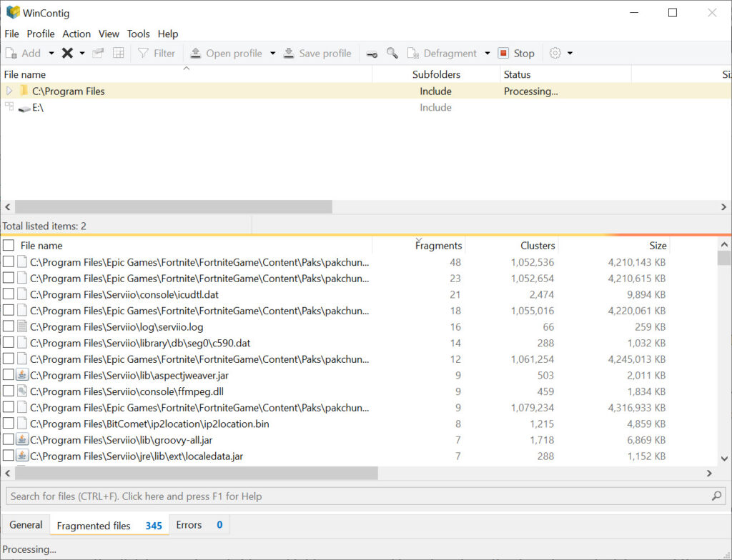The width and height of the screenshot is (732, 560).
Task: Open the Tools menu
Action: click(138, 34)
